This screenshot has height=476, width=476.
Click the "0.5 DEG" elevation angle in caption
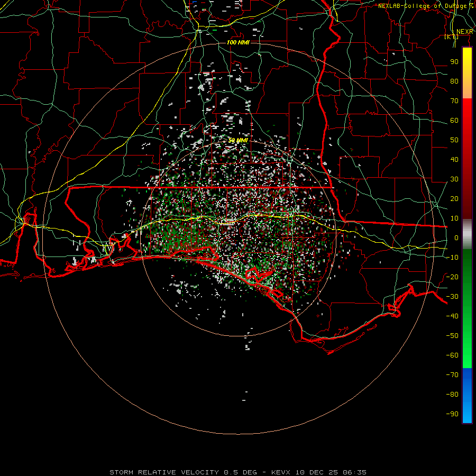tap(240, 472)
